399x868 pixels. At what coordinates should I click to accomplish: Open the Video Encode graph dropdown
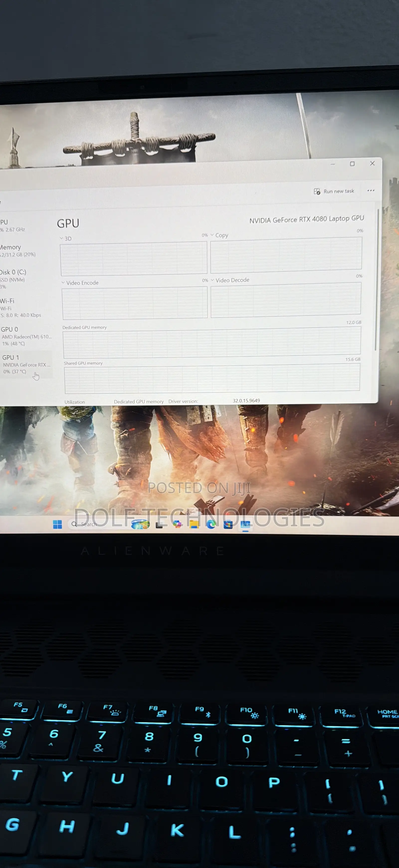click(x=63, y=283)
